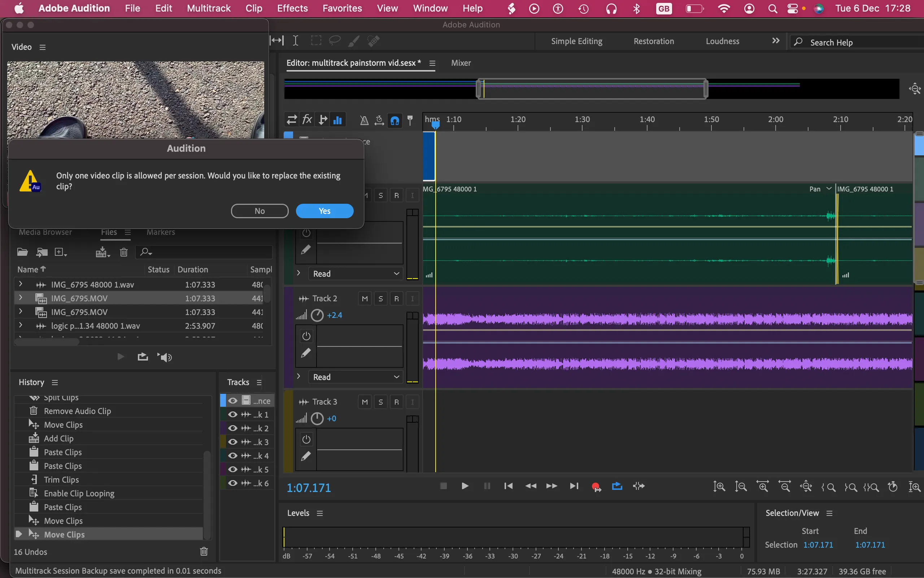Show the Effects (fx) track section
924x578 pixels.
click(308, 120)
